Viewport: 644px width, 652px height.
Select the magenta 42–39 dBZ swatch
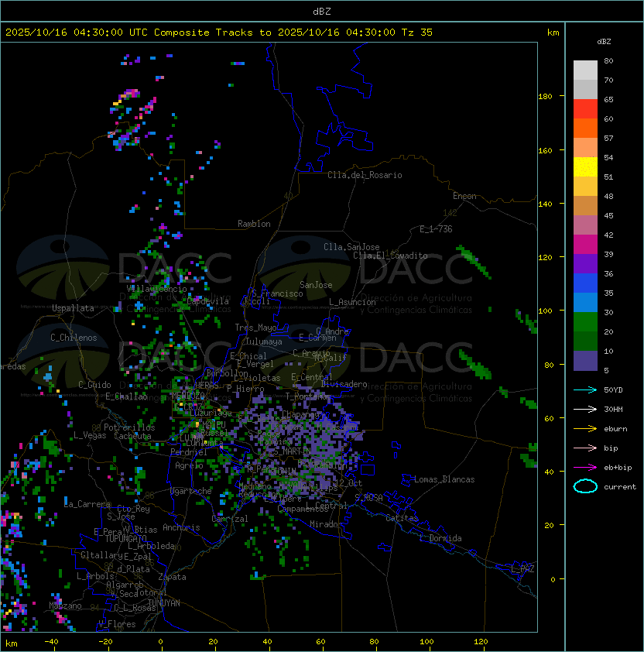(x=585, y=244)
